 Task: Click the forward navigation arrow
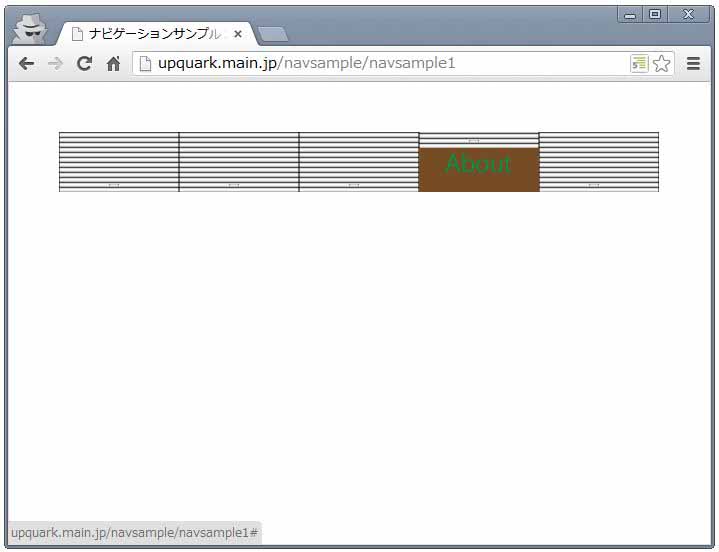(x=55, y=64)
